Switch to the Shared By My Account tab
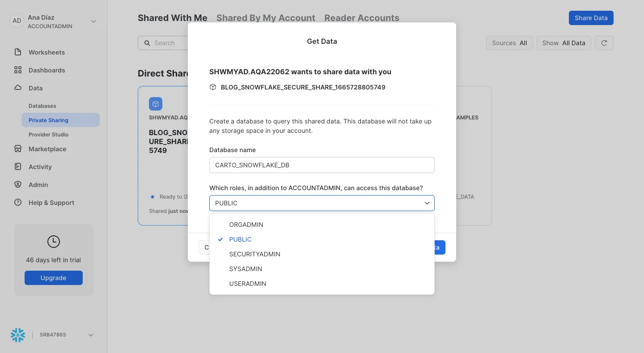Viewport: 644px width, 353px height. [x=266, y=18]
